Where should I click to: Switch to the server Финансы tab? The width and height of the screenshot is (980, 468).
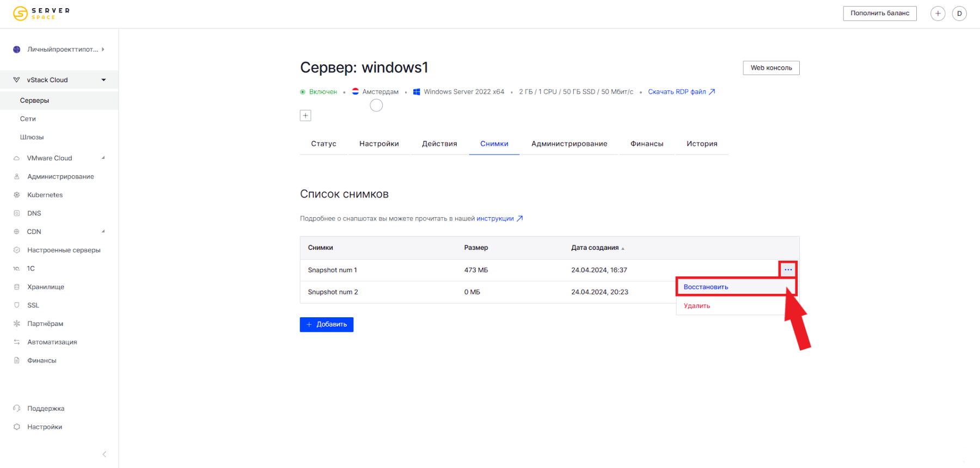(x=647, y=144)
